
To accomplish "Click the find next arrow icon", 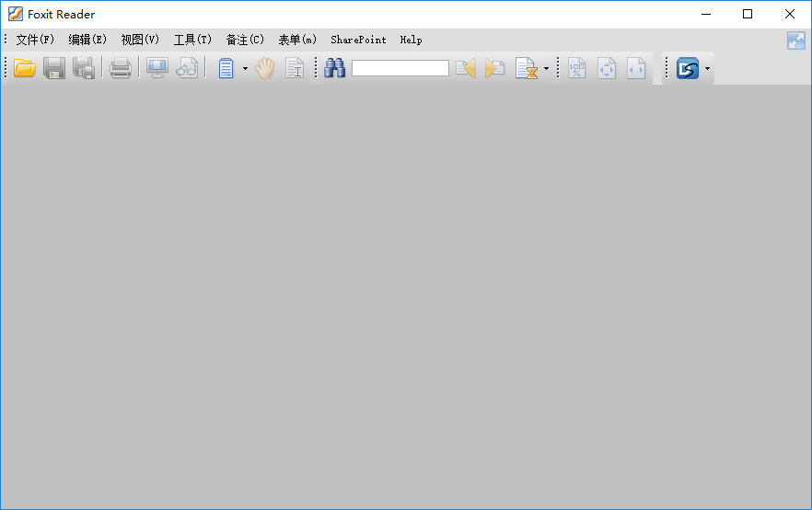I will [x=494, y=68].
